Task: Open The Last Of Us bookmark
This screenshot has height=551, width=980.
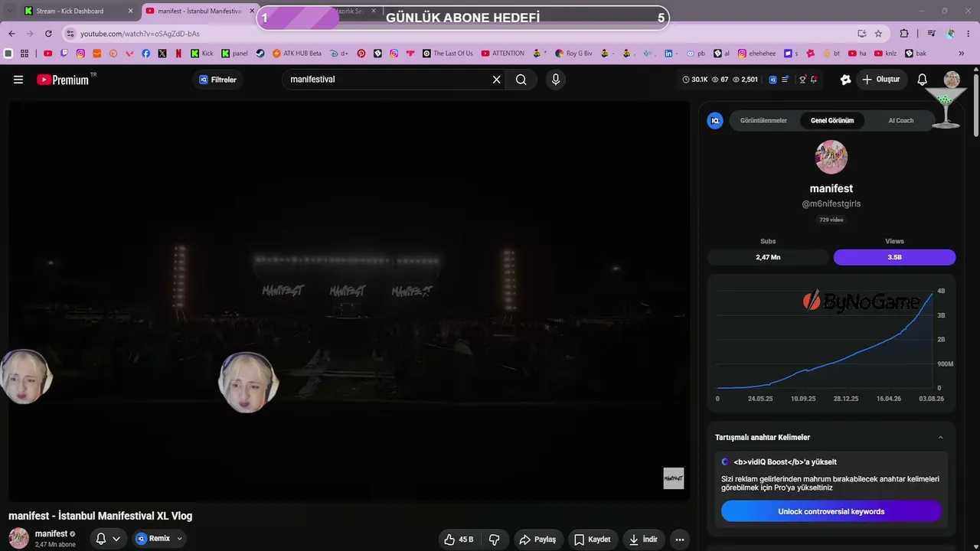Action: (447, 54)
